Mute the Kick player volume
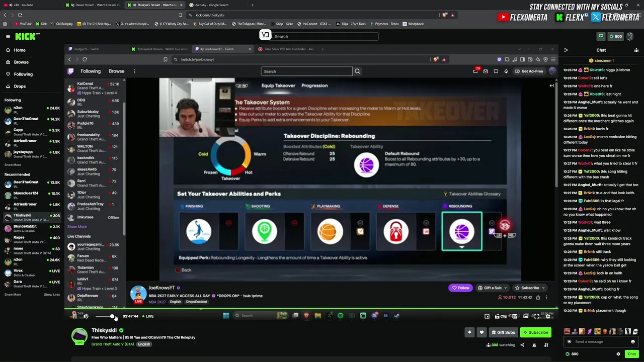Viewport: 644px width, 362px height. click(x=86, y=316)
